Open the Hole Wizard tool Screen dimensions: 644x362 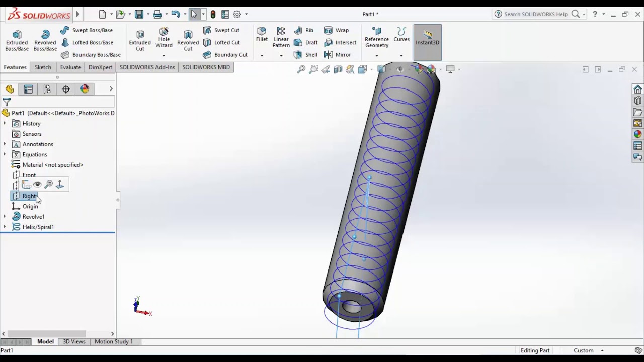click(x=164, y=38)
